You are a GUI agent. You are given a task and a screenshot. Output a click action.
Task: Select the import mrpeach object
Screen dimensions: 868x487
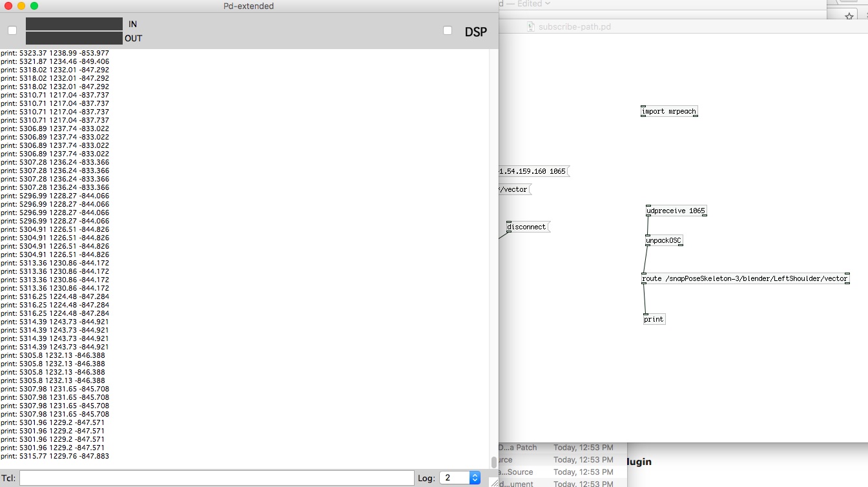tap(669, 112)
